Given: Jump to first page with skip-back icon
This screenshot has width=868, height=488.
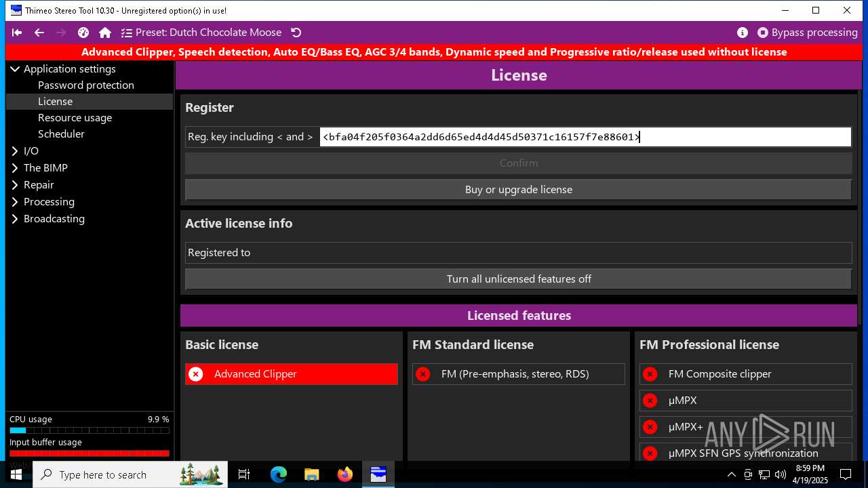Looking at the screenshot, I should coord(17,33).
